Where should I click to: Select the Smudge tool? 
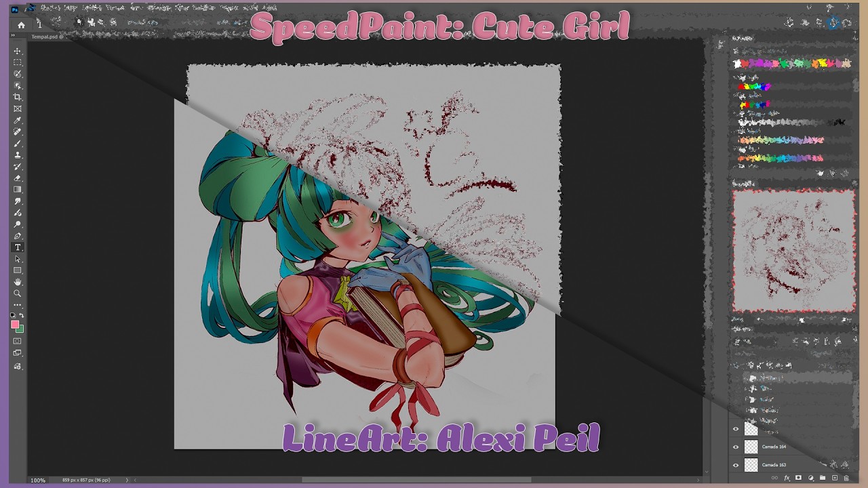point(18,201)
